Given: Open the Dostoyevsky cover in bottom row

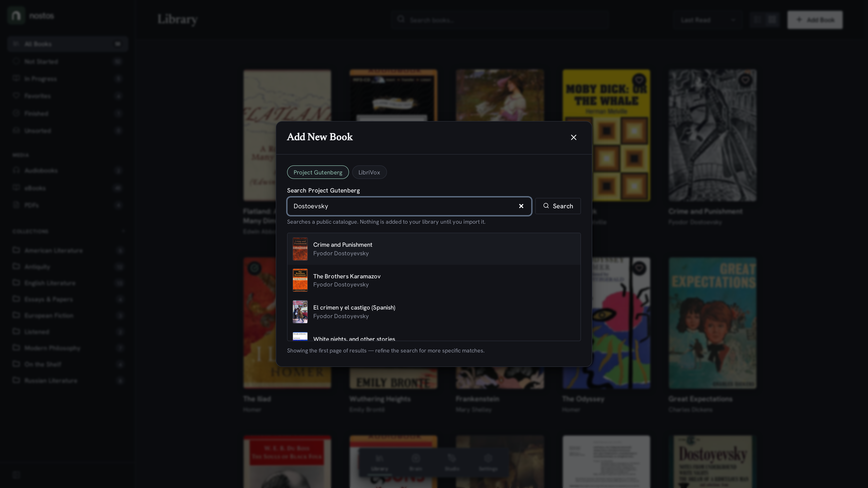Looking at the screenshot, I should tap(712, 462).
